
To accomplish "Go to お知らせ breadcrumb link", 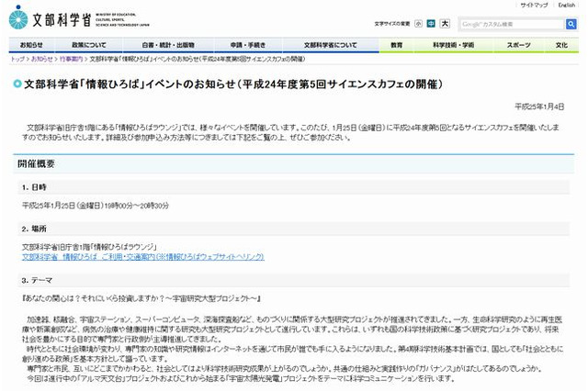I will pyautogui.click(x=42, y=59).
